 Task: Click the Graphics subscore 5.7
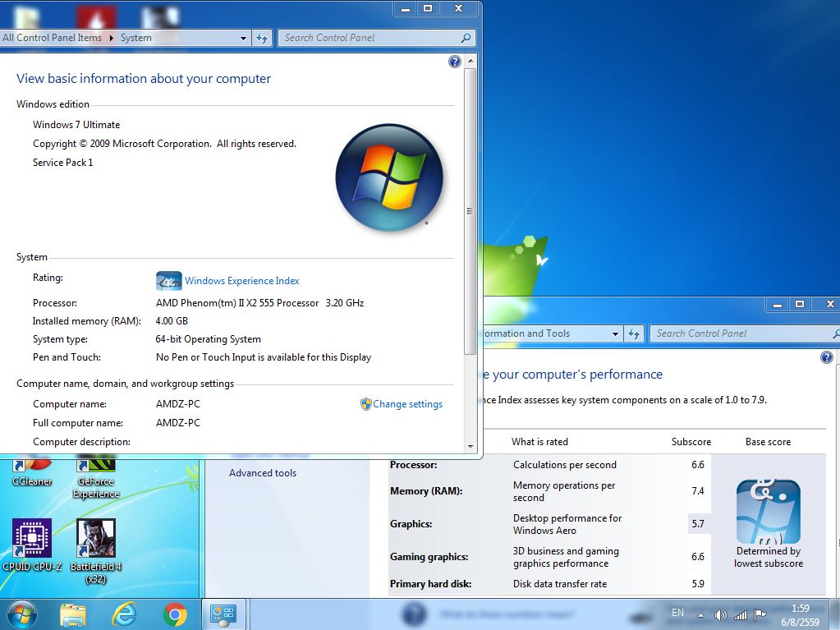697,524
